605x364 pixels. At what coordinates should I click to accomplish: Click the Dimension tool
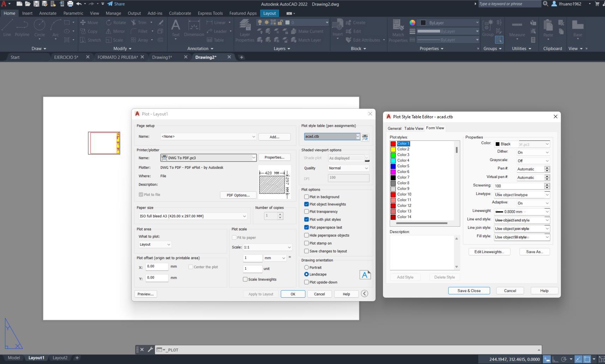coord(194,28)
